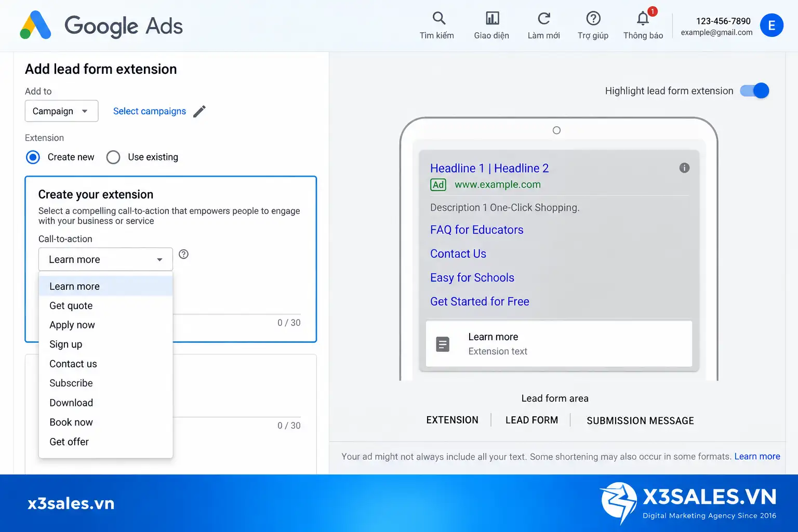The width and height of the screenshot is (798, 532).
Task: Open the Tìm kiếm search icon
Action: pyautogui.click(x=439, y=18)
